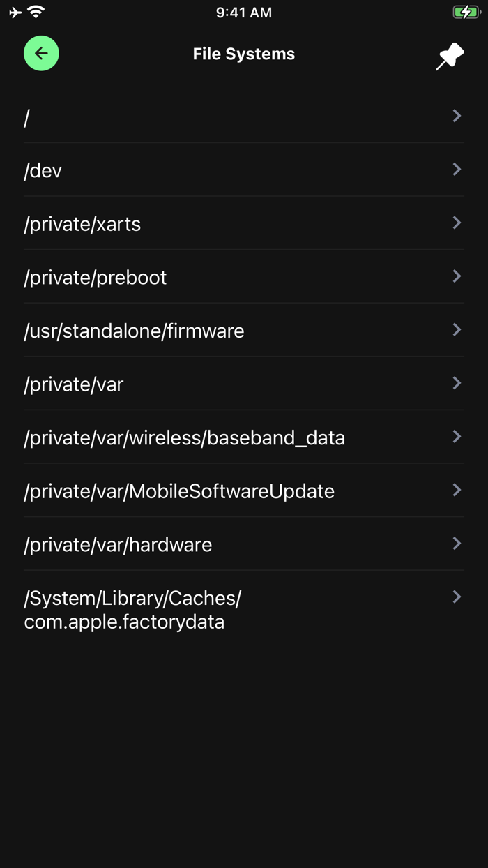Click the chevron beside /private/var/hardware
488x868 pixels.
[457, 544]
